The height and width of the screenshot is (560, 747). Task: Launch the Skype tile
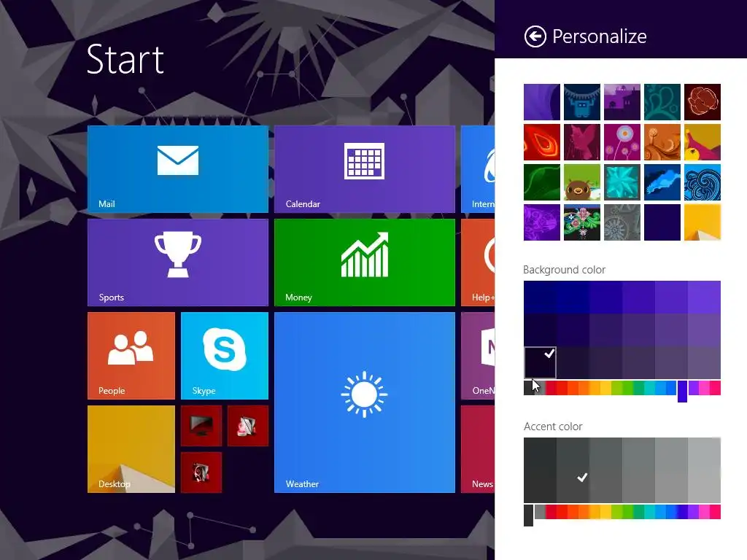225,356
